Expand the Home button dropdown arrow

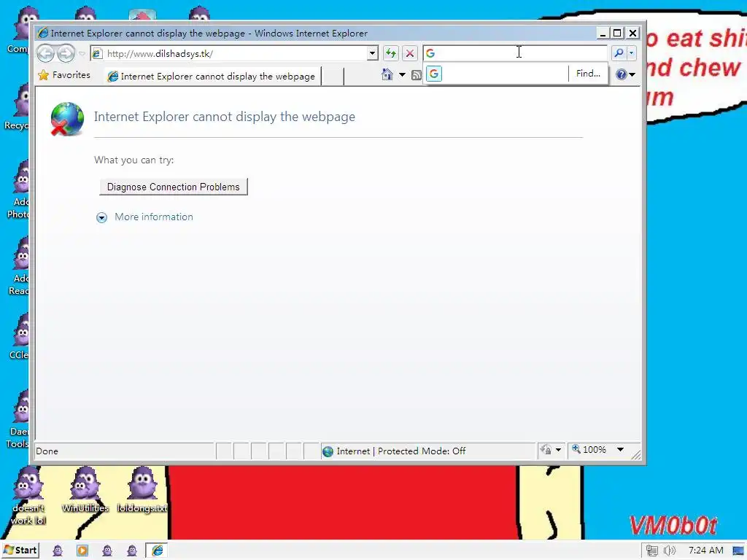click(x=402, y=75)
